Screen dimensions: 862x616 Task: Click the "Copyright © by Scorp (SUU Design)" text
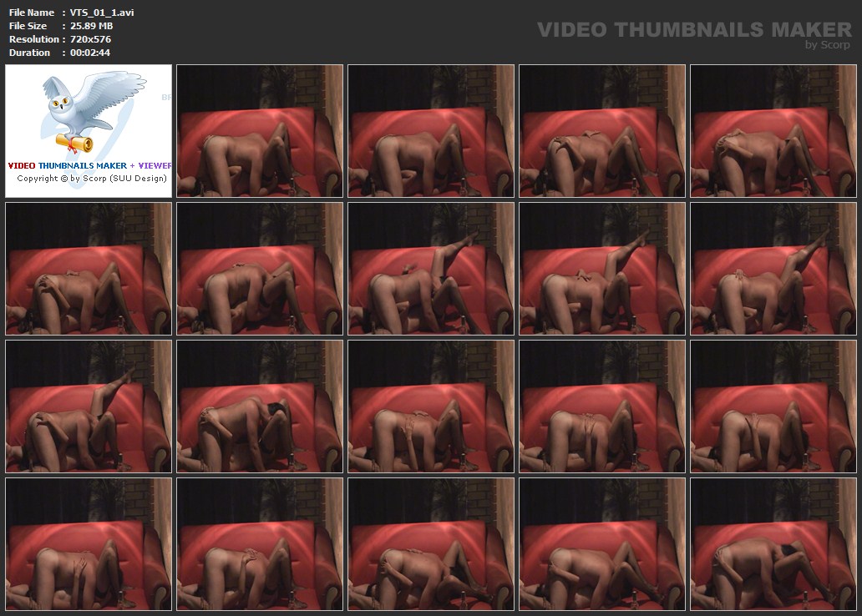92,178
